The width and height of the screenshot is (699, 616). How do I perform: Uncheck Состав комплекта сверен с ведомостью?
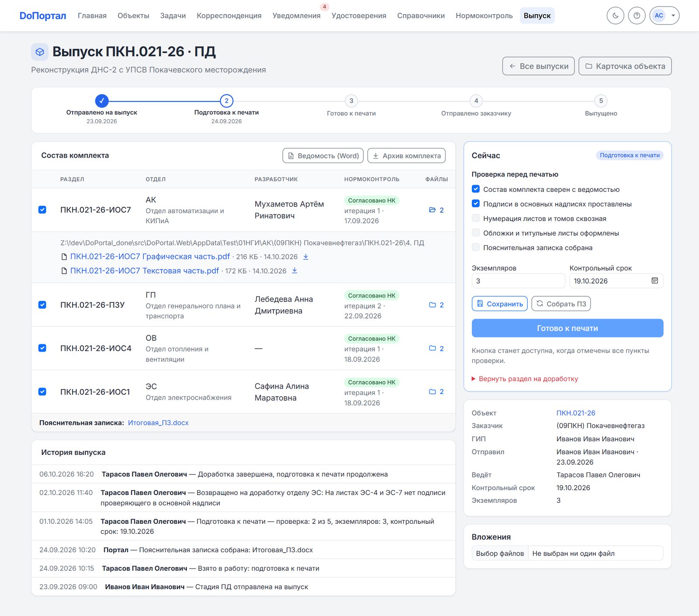coord(476,189)
